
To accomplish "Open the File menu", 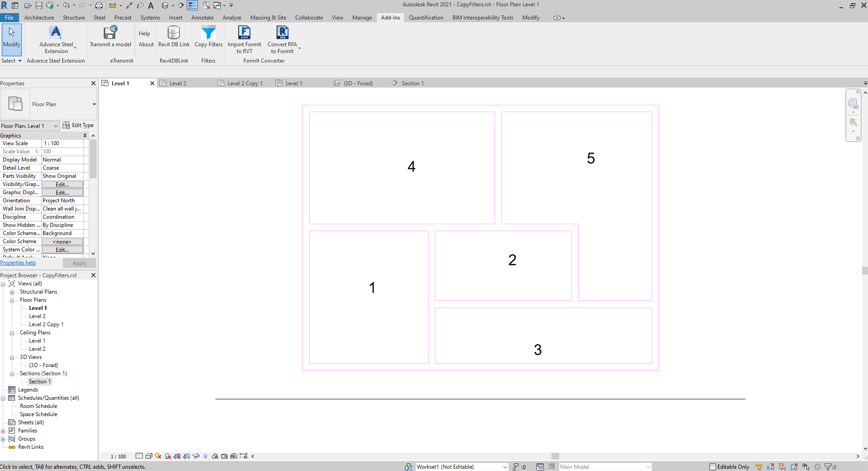I will pyautogui.click(x=9, y=18).
